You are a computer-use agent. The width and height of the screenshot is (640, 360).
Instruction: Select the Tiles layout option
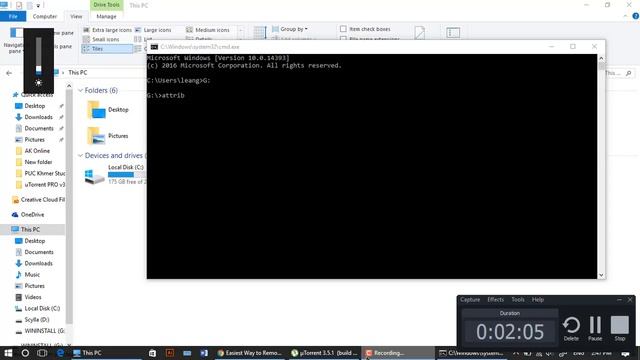point(107,49)
